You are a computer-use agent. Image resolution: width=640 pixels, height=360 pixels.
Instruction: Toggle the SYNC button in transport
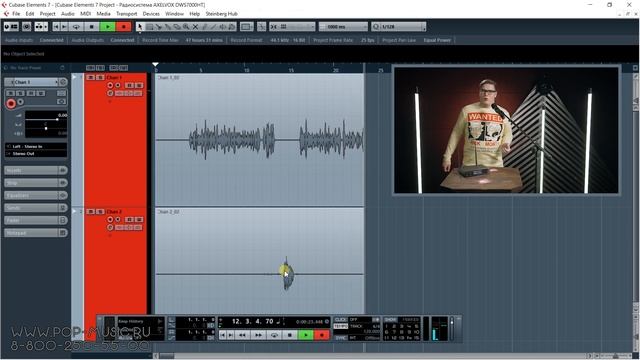pyautogui.click(x=340, y=338)
